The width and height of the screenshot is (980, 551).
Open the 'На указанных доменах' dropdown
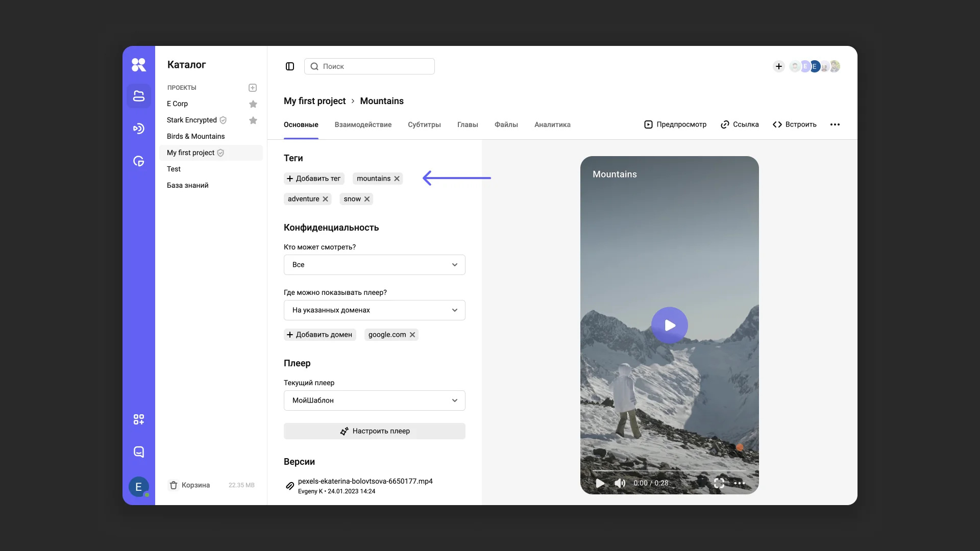[x=374, y=310]
